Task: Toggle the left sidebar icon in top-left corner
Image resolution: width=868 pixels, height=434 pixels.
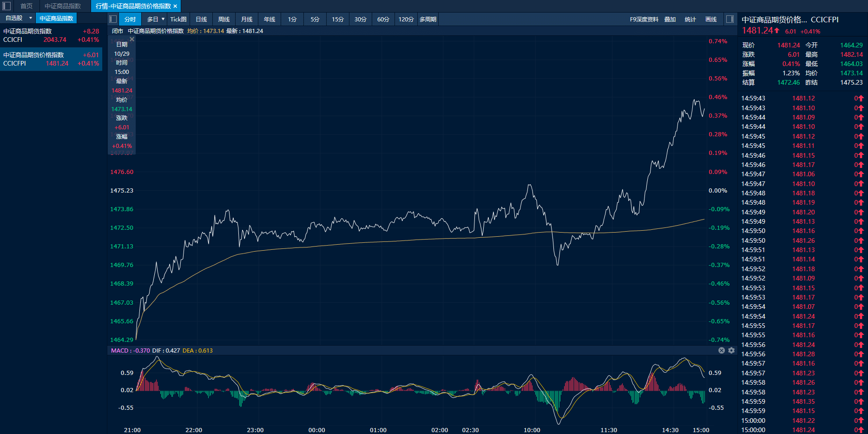Action: coord(7,6)
